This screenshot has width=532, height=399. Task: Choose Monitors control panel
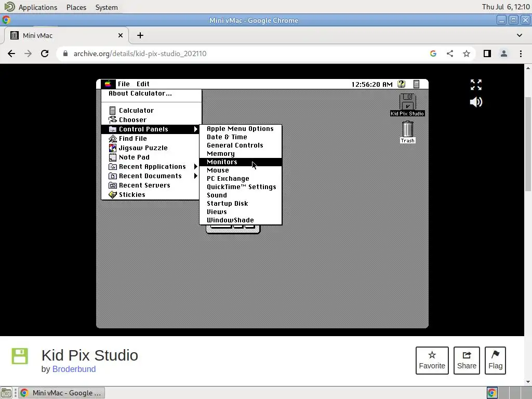click(241, 162)
